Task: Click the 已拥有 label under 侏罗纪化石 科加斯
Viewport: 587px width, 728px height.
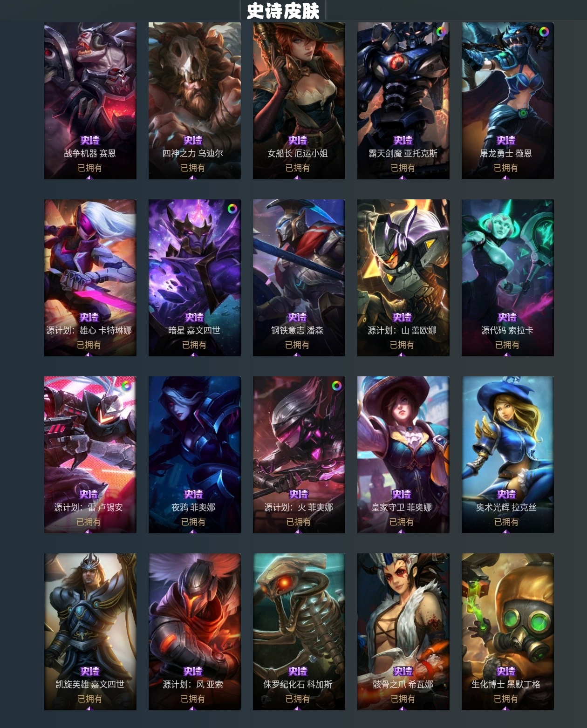Action: pyautogui.click(x=298, y=699)
